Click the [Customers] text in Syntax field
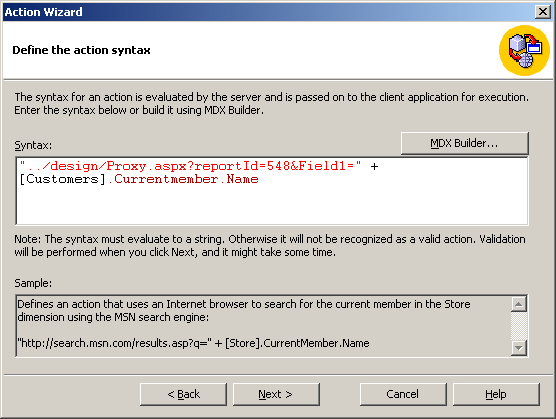This screenshot has width=556, height=419. (62, 179)
